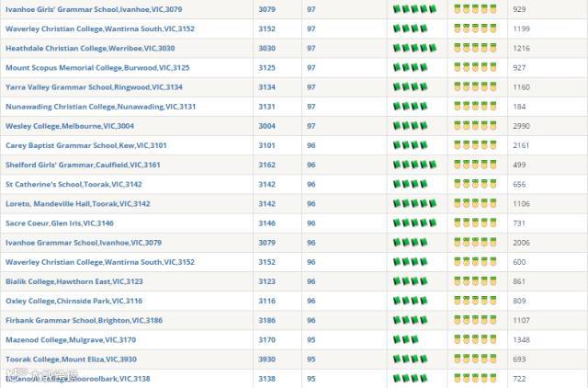The width and height of the screenshot is (588, 388).
Task: Click green flag rating in Mazenod College row
Action: (x=406, y=339)
